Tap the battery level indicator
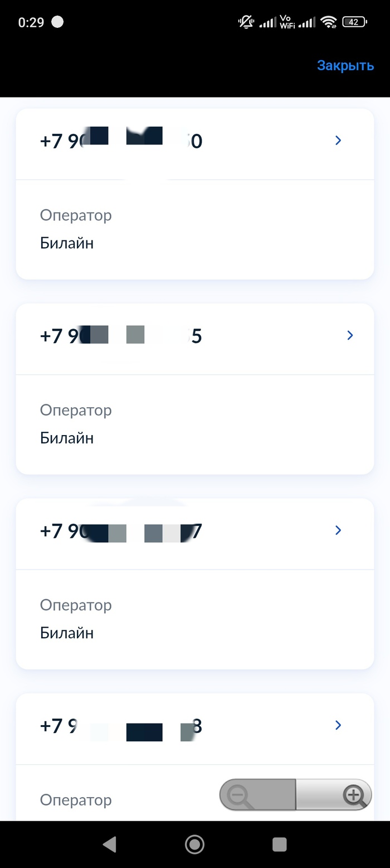The height and width of the screenshot is (868, 390). [x=354, y=22]
